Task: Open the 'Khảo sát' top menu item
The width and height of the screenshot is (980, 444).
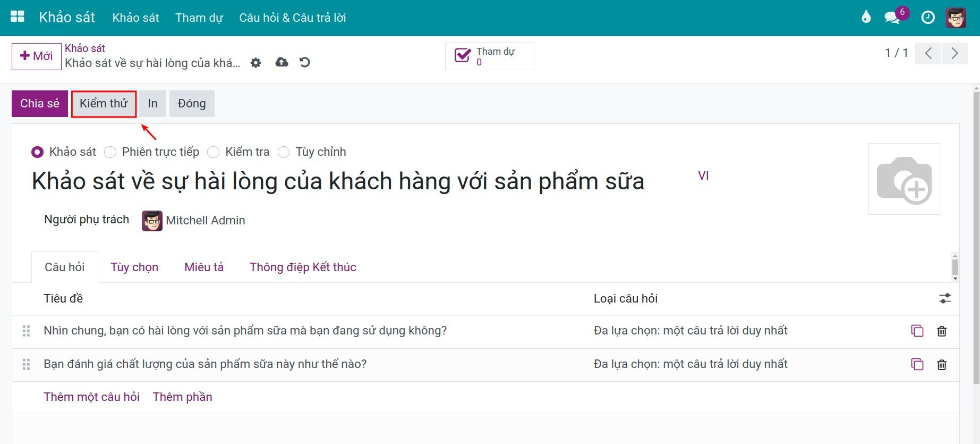Action: pos(135,18)
